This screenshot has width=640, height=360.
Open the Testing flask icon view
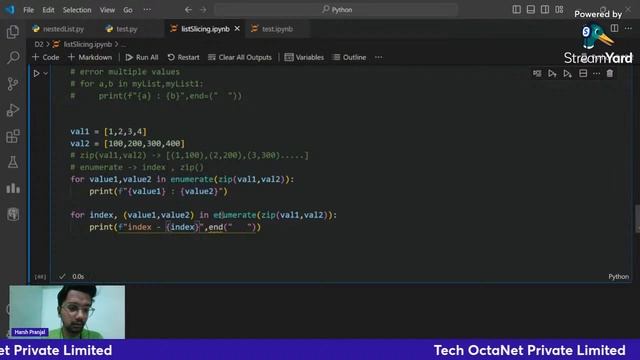(13, 162)
